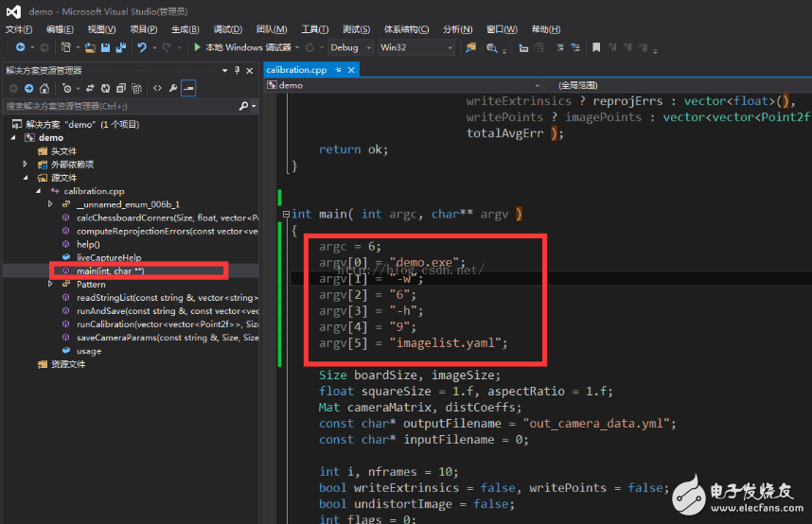Click the Undo arrow icon
Image resolution: width=812 pixels, height=524 pixels.
coord(142,47)
